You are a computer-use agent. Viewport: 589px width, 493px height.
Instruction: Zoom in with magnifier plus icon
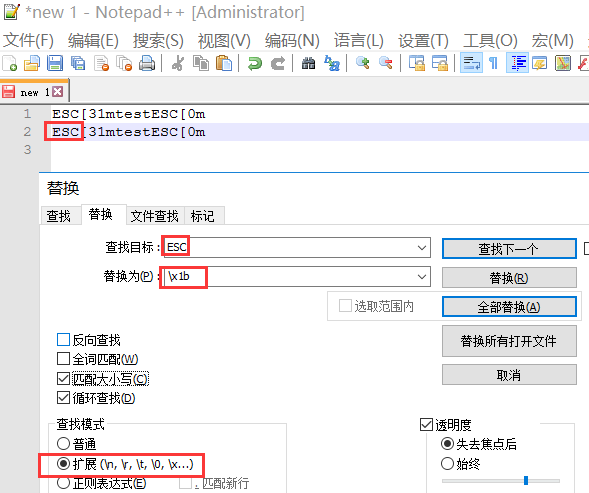click(362, 63)
